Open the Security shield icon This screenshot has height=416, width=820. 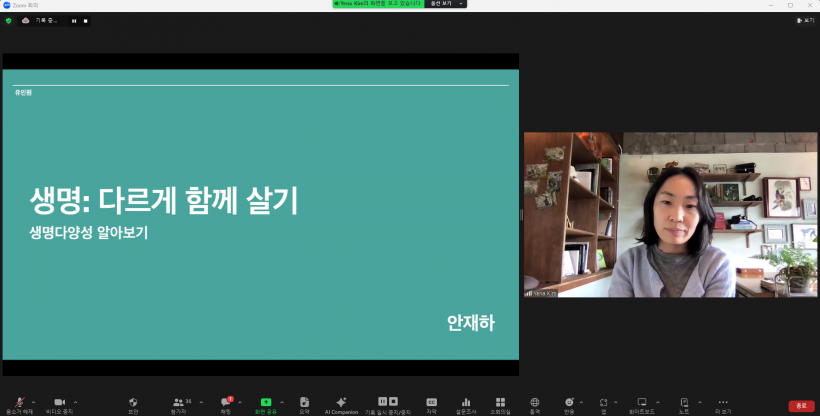click(x=132, y=402)
